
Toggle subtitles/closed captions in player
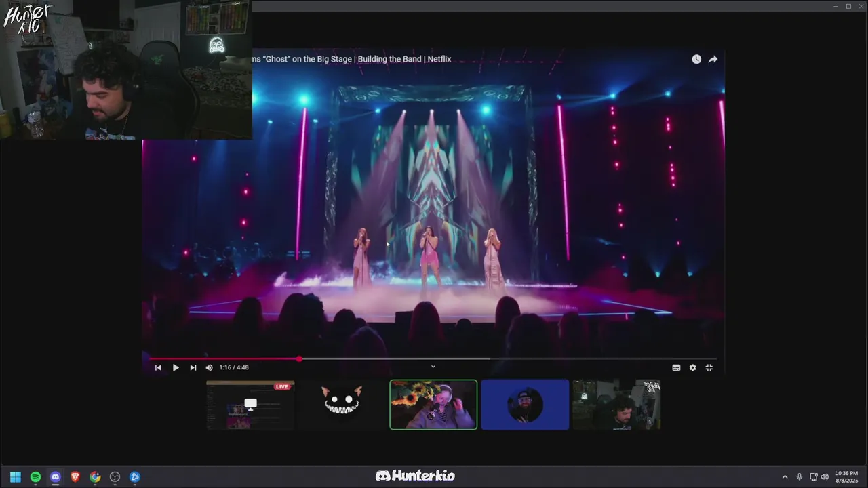click(676, 367)
